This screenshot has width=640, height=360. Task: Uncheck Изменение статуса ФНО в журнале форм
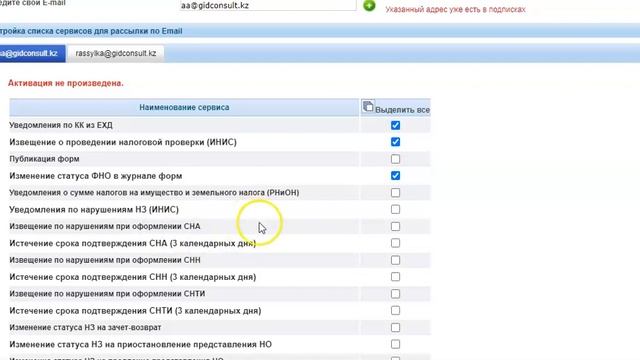click(395, 176)
